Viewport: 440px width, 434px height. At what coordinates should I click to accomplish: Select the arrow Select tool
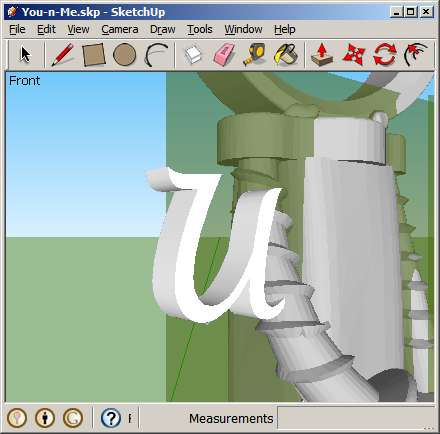click(x=25, y=55)
